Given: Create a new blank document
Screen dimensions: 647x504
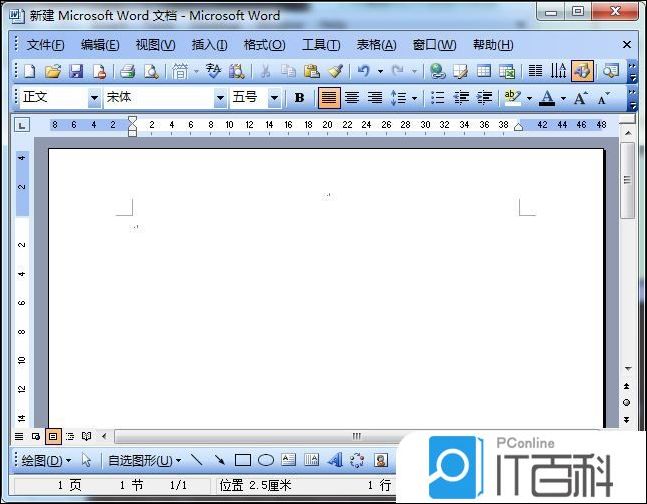Looking at the screenshot, I should [x=29, y=71].
